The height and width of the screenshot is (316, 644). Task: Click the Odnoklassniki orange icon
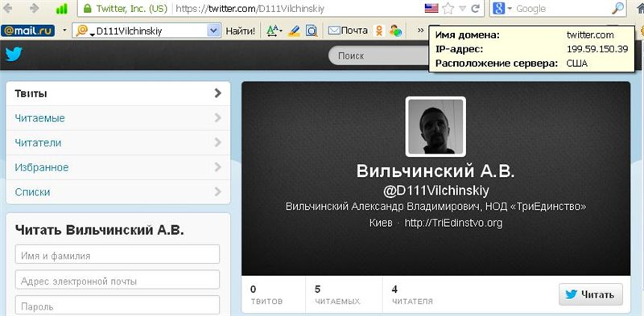pyautogui.click(x=380, y=31)
